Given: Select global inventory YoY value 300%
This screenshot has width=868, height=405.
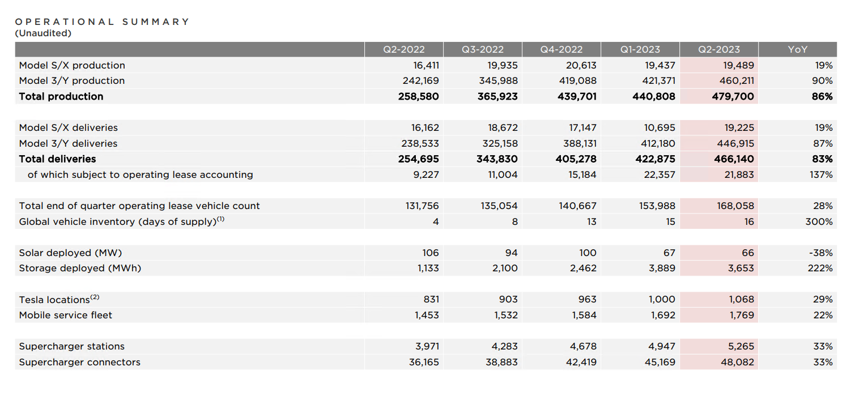Looking at the screenshot, I should click(819, 221).
